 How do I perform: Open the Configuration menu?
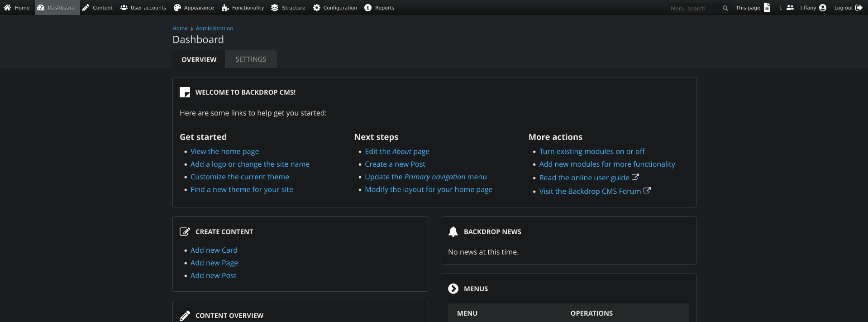pyautogui.click(x=335, y=8)
